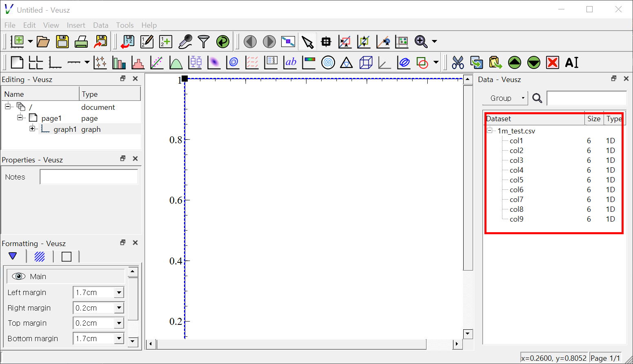Click the dataset search field
The height and width of the screenshot is (364, 633).
click(586, 98)
